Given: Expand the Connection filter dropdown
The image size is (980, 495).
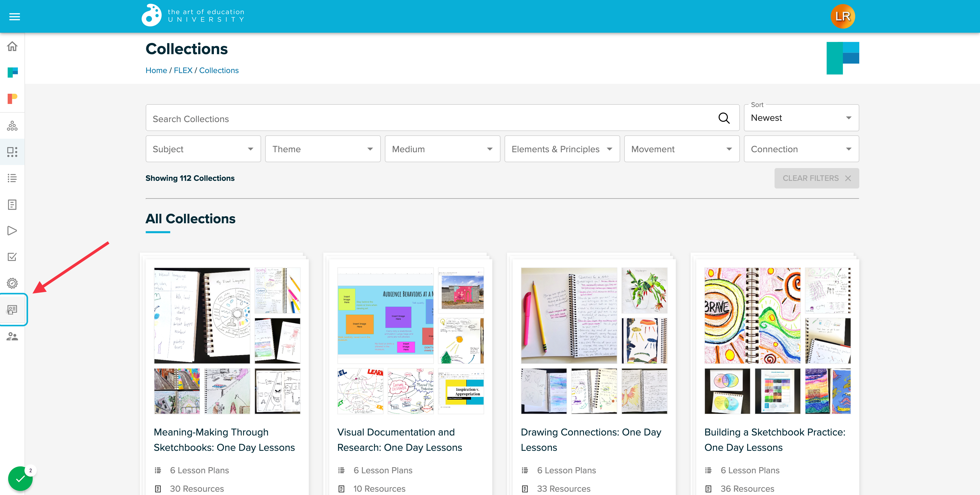Looking at the screenshot, I should [801, 149].
